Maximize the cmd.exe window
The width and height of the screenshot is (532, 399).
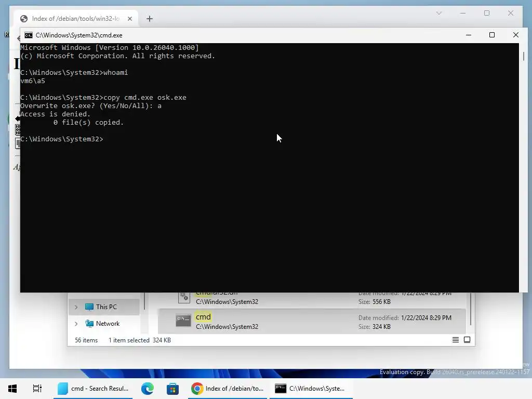tap(492, 35)
